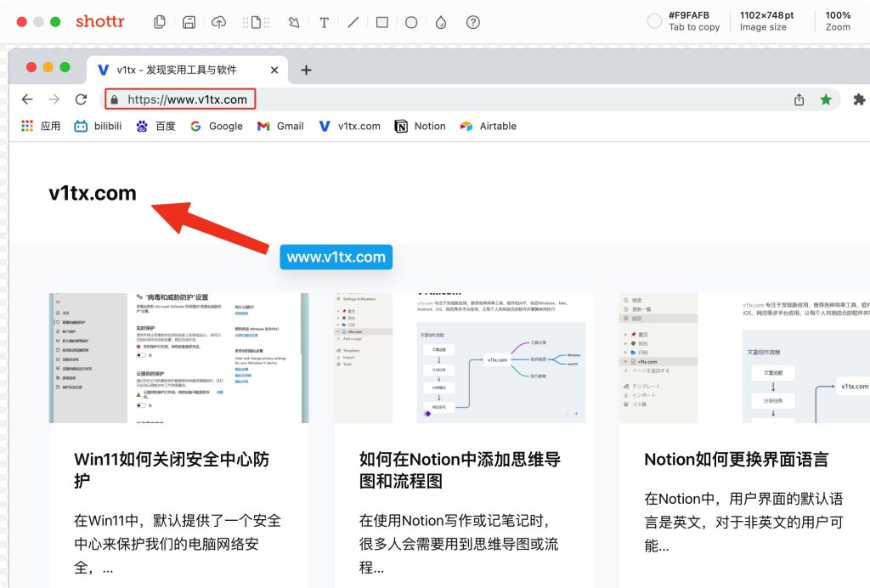
Task: Open the Notion language article thumbnail
Action: (x=744, y=358)
